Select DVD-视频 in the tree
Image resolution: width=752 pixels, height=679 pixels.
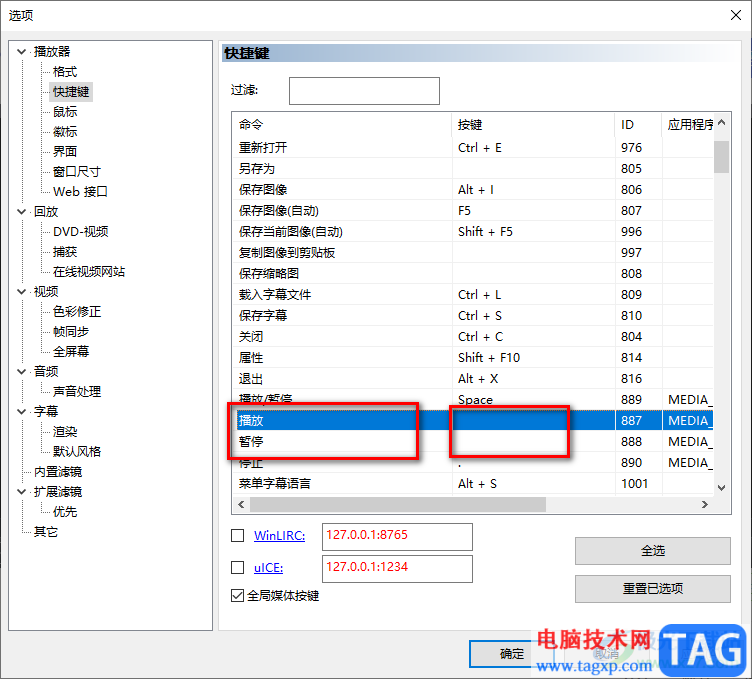click(x=81, y=232)
